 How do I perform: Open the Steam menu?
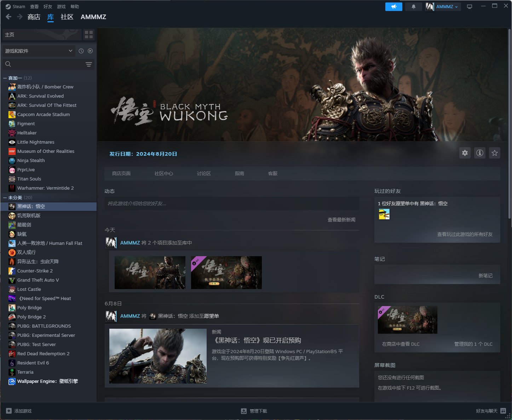[x=16, y=6]
